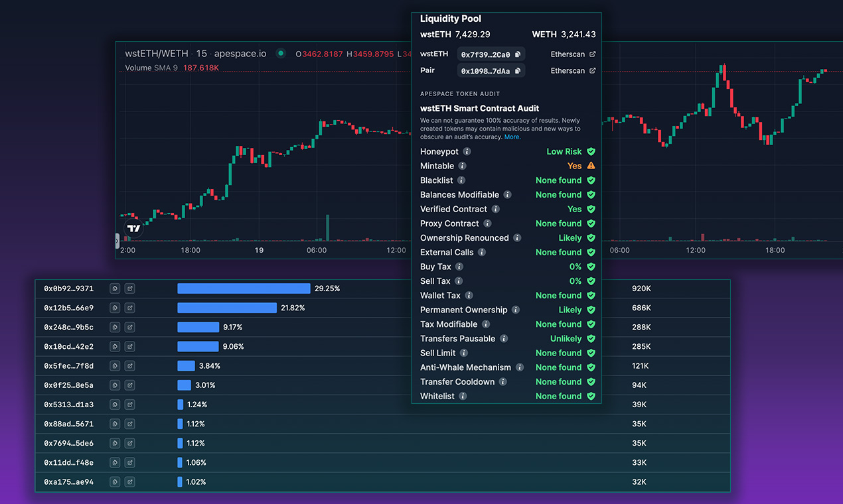Open wstETH Etherscan link
Screen dimensions: 843x504
click(x=573, y=54)
